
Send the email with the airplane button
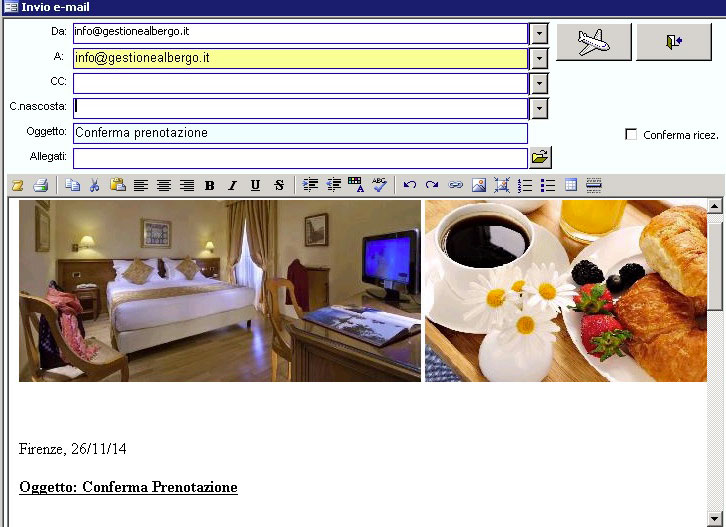[x=594, y=42]
